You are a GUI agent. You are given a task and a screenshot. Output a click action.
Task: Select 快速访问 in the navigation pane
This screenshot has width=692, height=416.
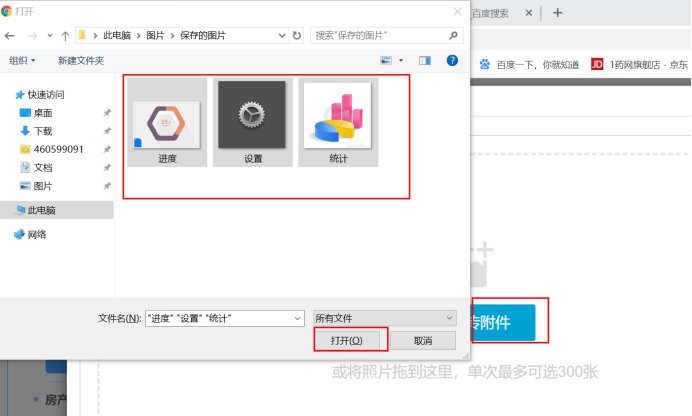pyautogui.click(x=40, y=94)
